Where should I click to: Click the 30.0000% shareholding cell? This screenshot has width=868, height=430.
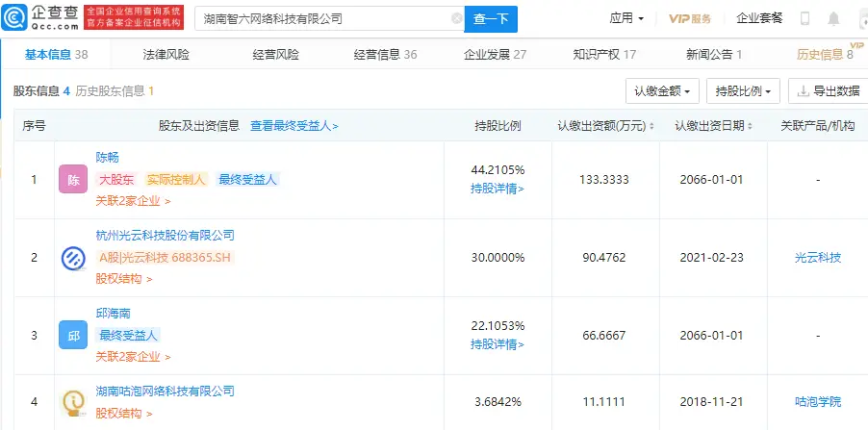(x=498, y=258)
